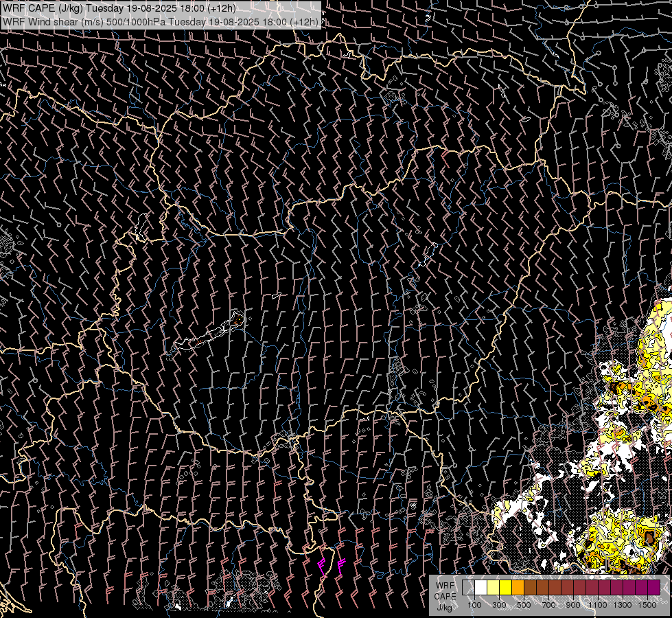Screen dimensions: 672x618
Task: Click the WRF Wind shear title line
Action: tap(161, 22)
